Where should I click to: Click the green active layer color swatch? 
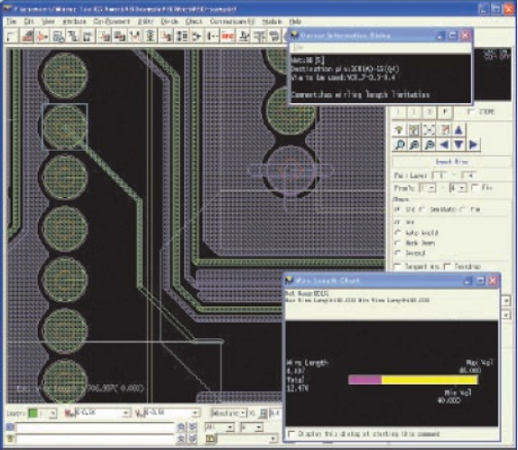coord(33,413)
